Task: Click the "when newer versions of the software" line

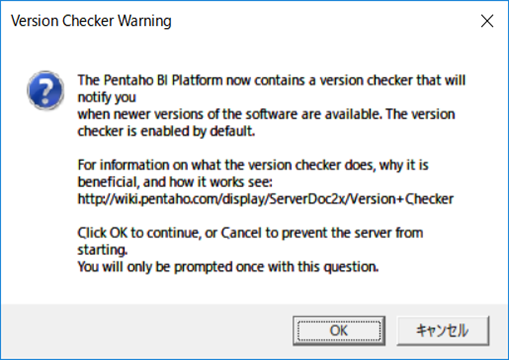Action: 266,114
